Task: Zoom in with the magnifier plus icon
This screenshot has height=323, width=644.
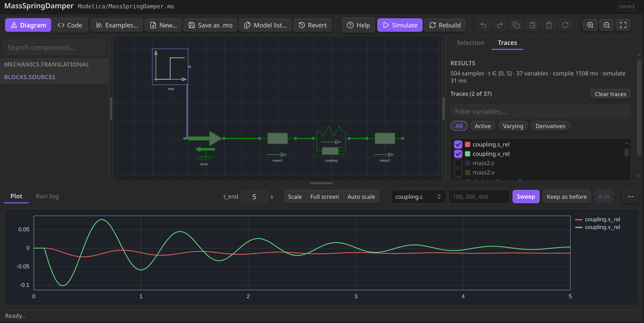Action: (590, 25)
